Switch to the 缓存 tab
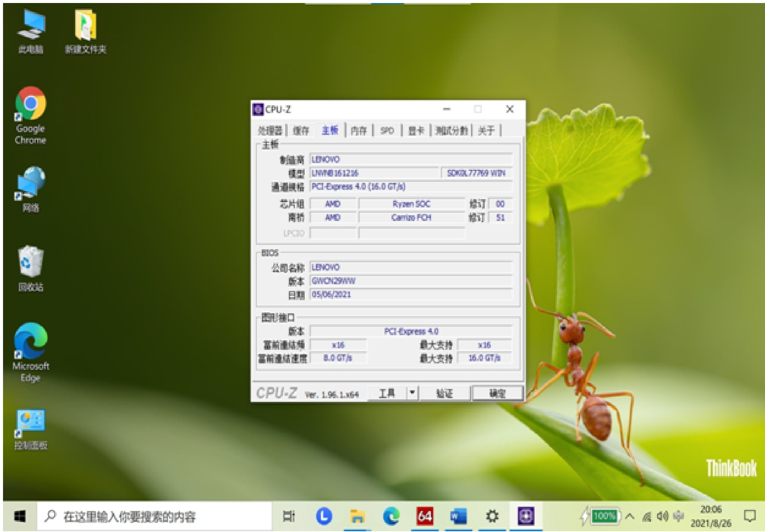The image size is (765, 532). tap(301, 130)
